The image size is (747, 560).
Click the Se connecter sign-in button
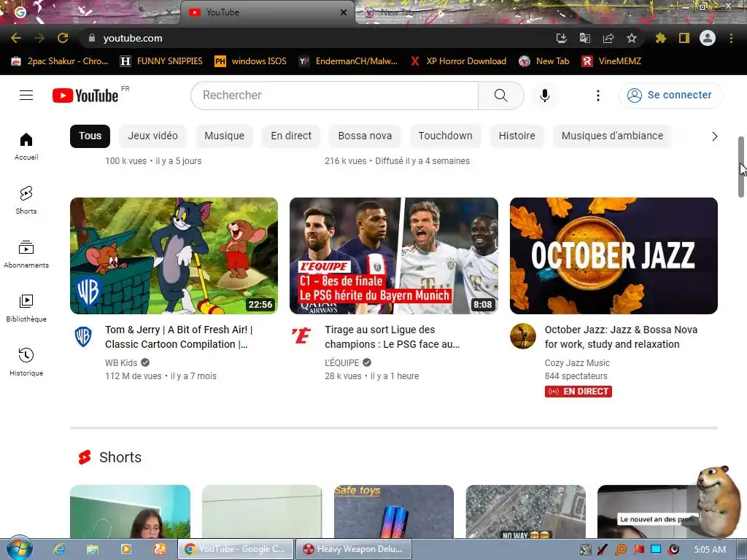tap(670, 96)
